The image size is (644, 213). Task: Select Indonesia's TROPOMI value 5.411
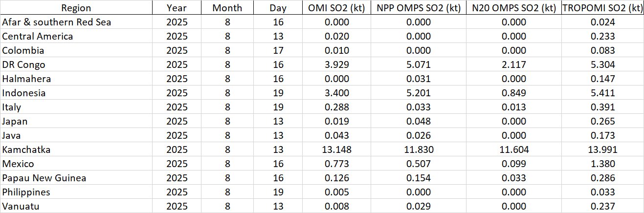[x=602, y=93]
